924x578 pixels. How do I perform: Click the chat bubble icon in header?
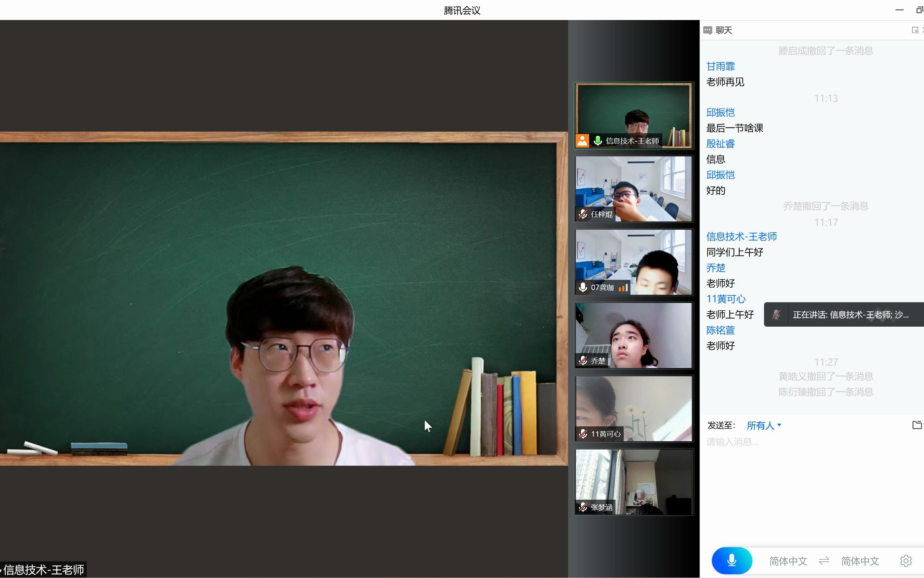[707, 30]
